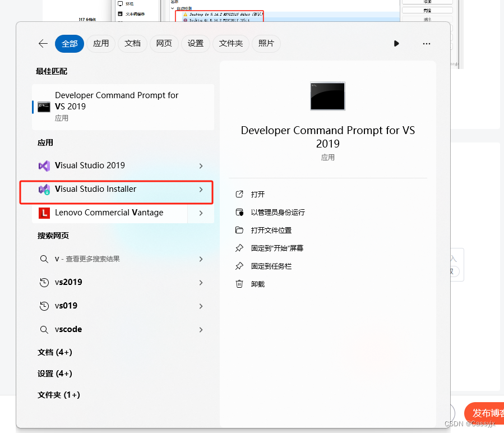The width and height of the screenshot is (504, 433).
Task: Expand chevron for vs2019 suggestion
Action: point(201,283)
